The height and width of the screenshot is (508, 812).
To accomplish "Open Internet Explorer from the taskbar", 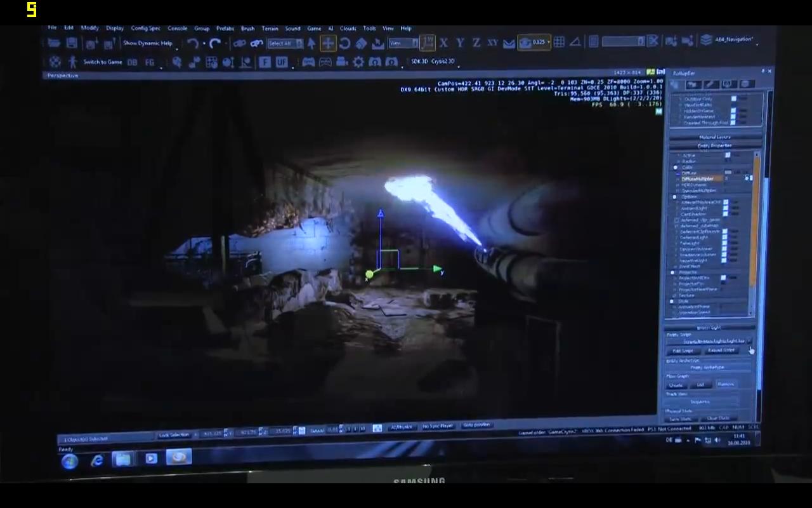I will click(x=96, y=460).
